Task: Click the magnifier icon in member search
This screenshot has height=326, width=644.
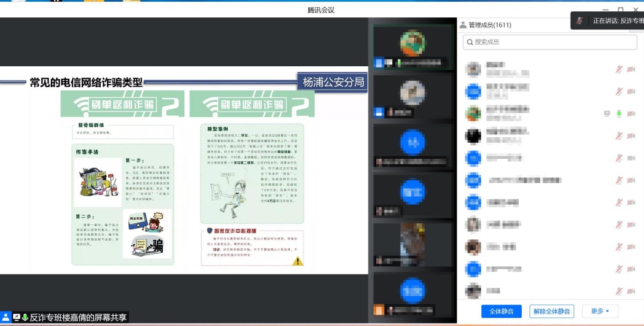Action: (x=470, y=42)
